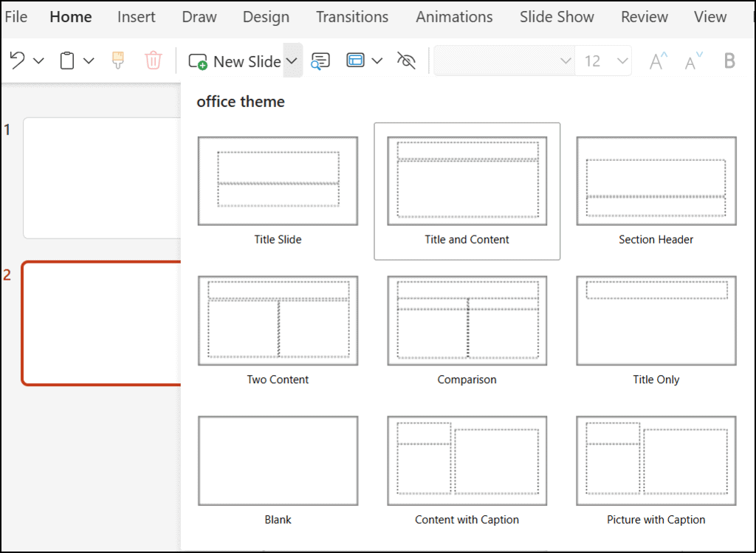Pick the Comparison layout
The height and width of the screenshot is (553, 756).
coord(467,329)
